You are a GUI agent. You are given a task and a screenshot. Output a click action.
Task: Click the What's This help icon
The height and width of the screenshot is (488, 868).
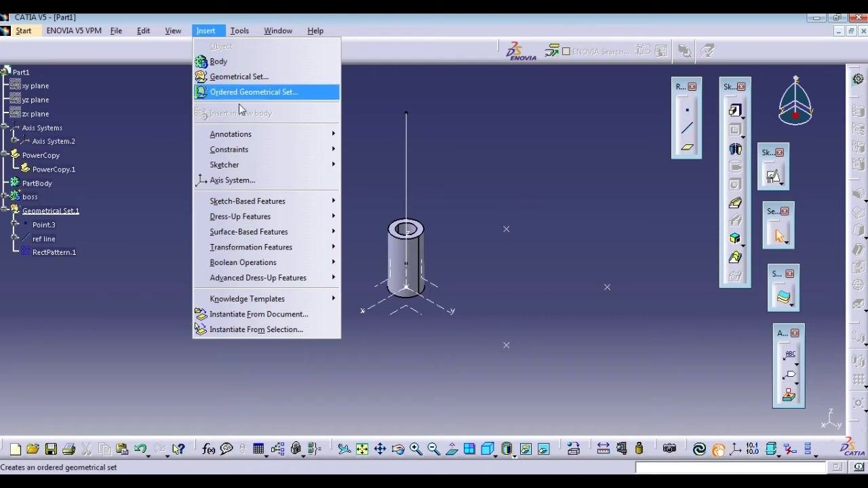coord(178,449)
